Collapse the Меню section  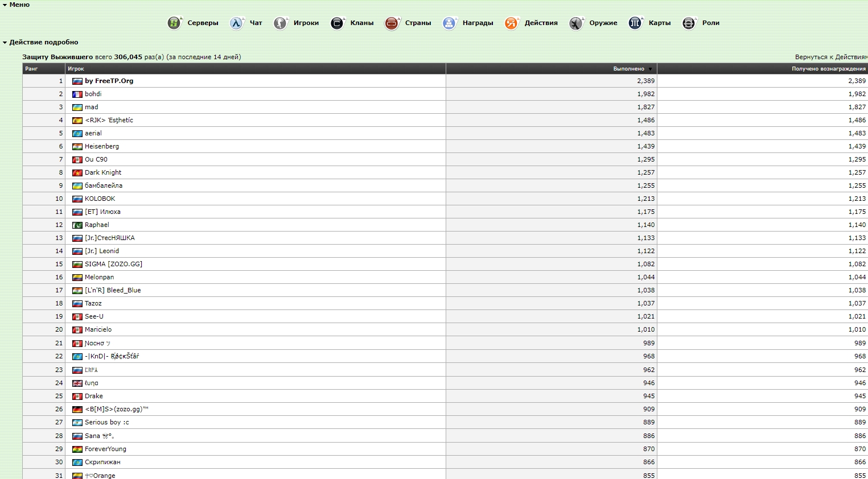pos(5,5)
